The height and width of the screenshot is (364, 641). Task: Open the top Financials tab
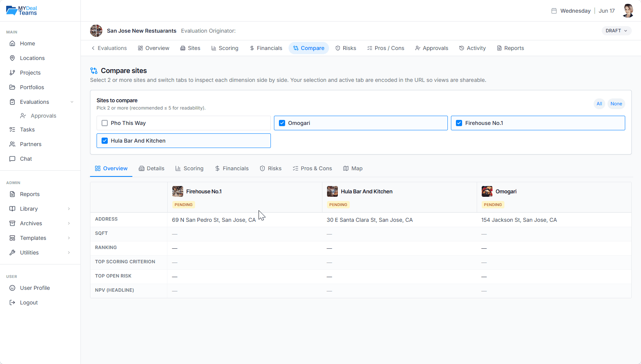(x=266, y=48)
